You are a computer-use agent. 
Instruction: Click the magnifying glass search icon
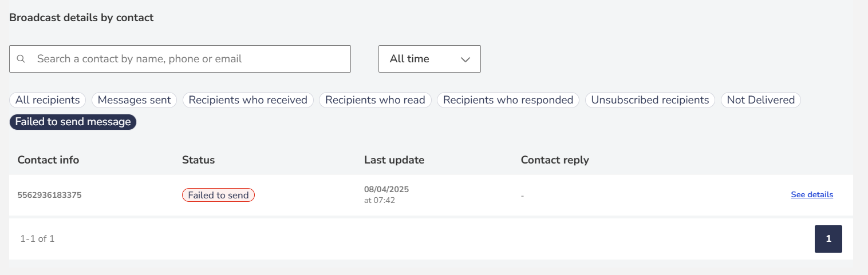coord(21,59)
